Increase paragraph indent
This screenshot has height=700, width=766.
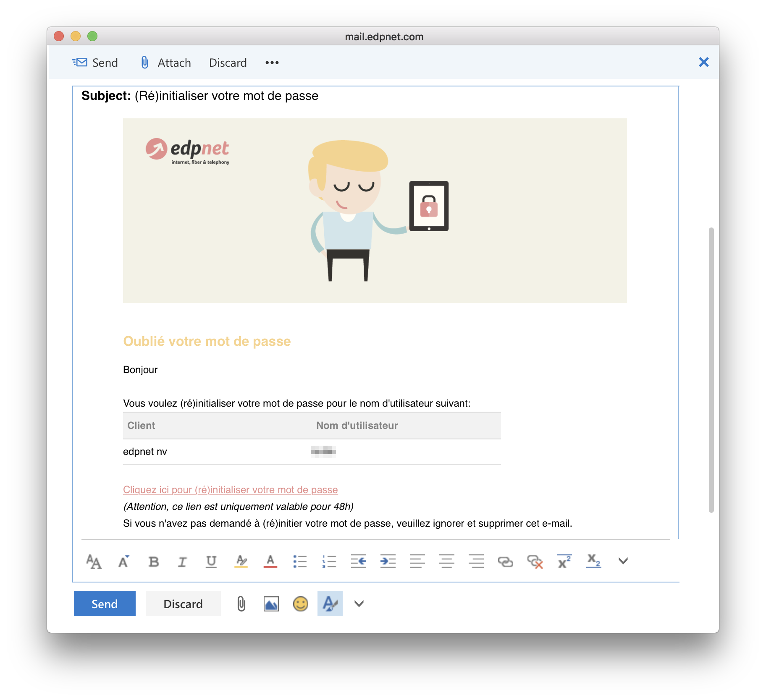tap(388, 562)
